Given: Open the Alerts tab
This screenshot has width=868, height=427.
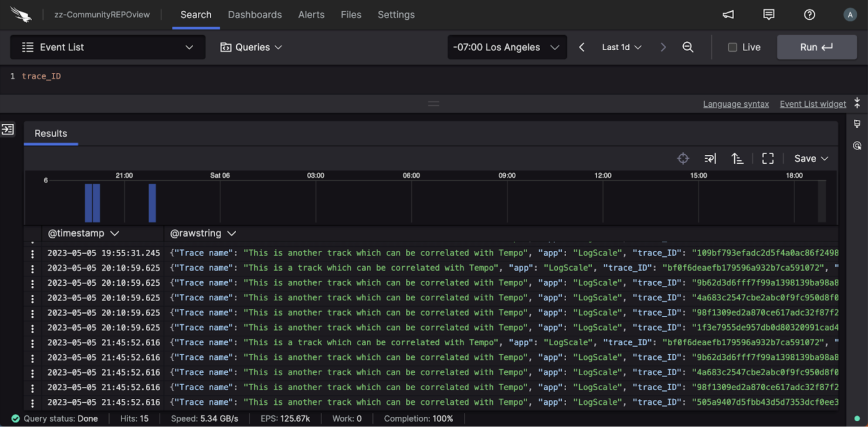Looking at the screenshot, I should click(x=310, y=15).
